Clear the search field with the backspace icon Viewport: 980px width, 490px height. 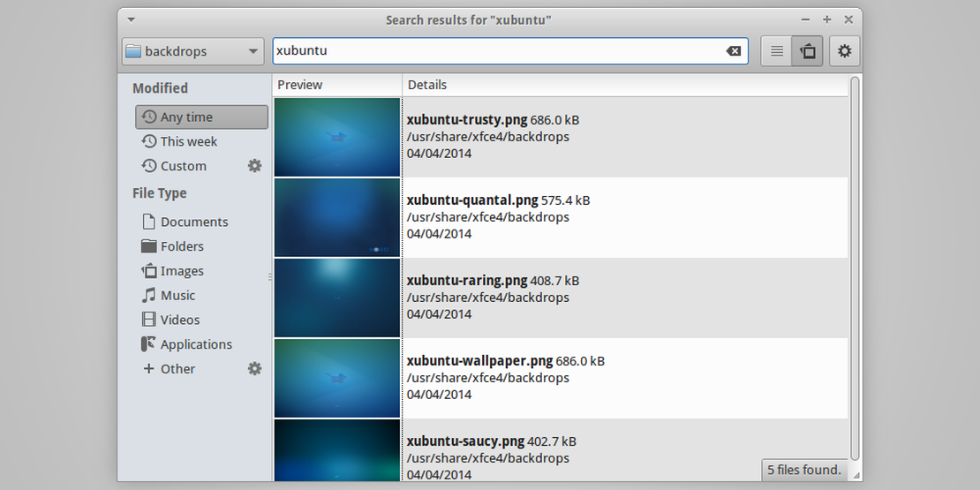click(733, 51)
